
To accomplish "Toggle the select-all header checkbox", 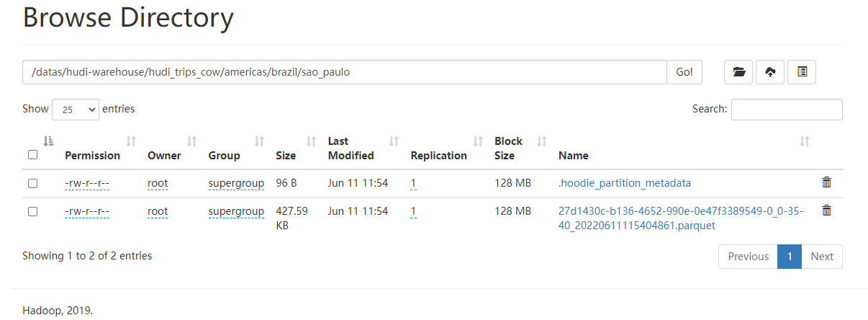I will pos(32,154).
